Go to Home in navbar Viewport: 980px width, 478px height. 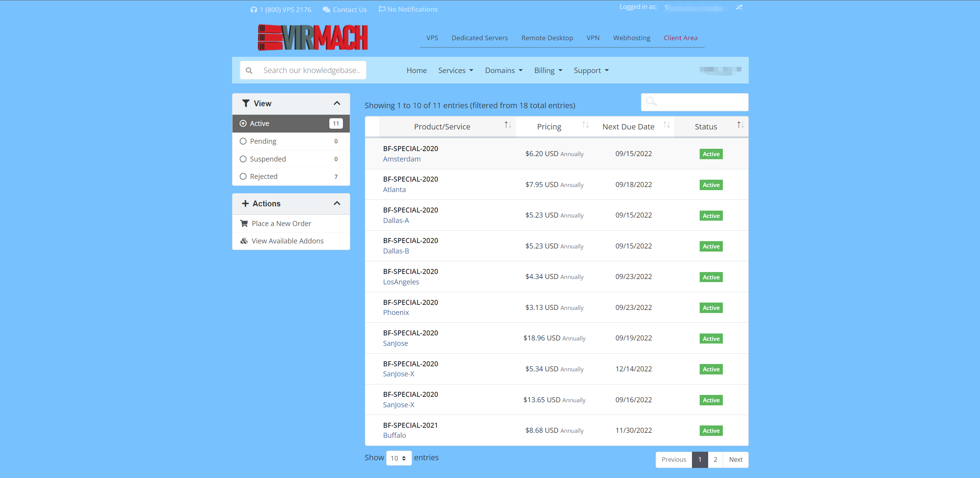(417, 70)
